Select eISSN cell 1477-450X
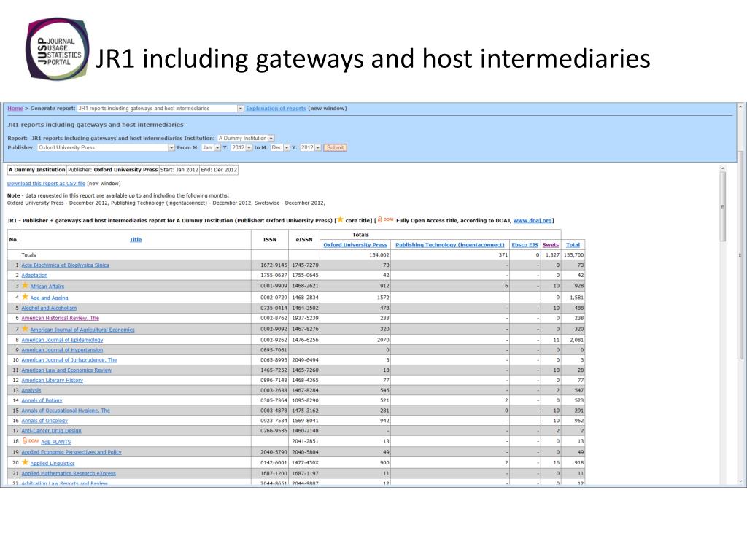The image size is (747, 560). click(x=305, y=463)
